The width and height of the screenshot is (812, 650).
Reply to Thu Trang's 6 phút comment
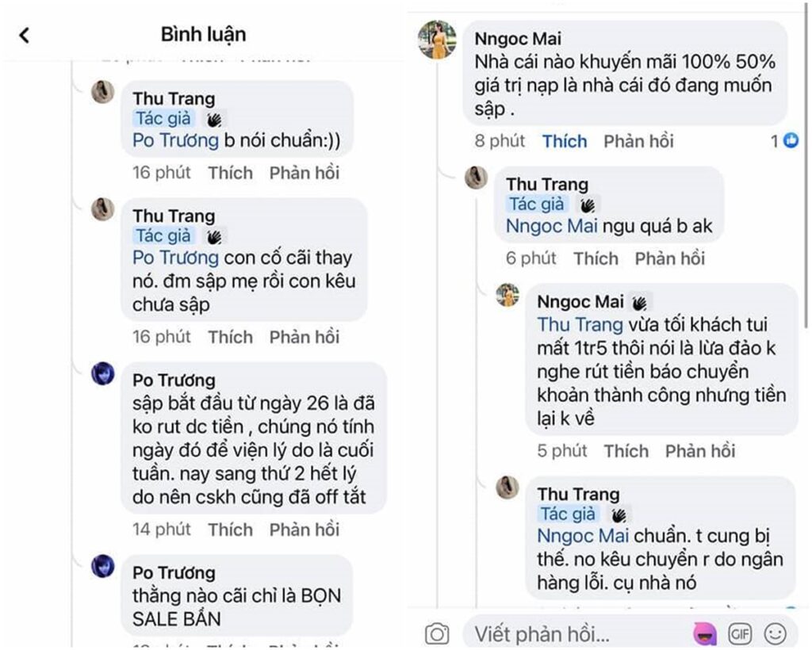669,258
